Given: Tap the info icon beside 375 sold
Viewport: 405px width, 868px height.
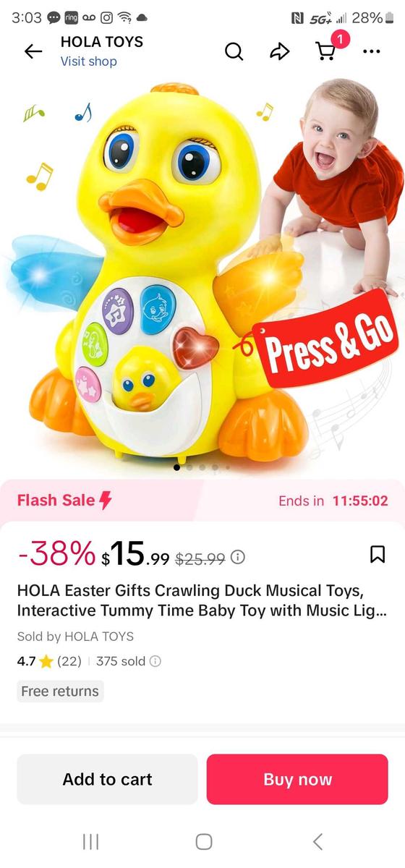Looking at the screenshot, I should 155,661.
